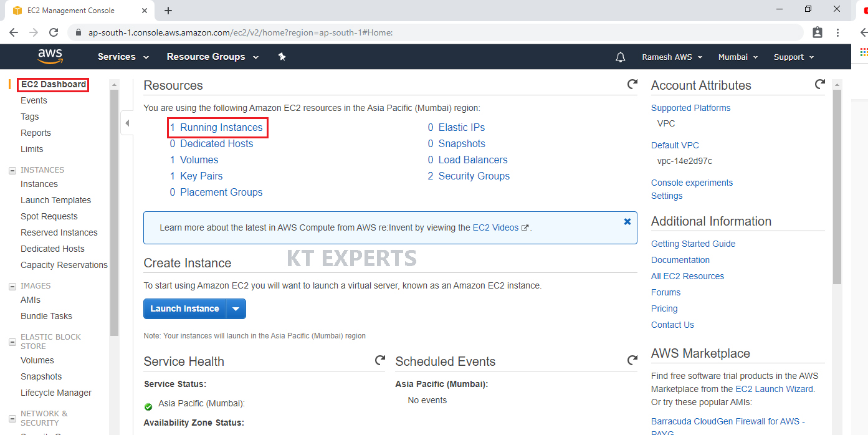The image size is (868, 435).
Task: Open the Launch Instance dropdown arrow
Action: tap(236, 308)
